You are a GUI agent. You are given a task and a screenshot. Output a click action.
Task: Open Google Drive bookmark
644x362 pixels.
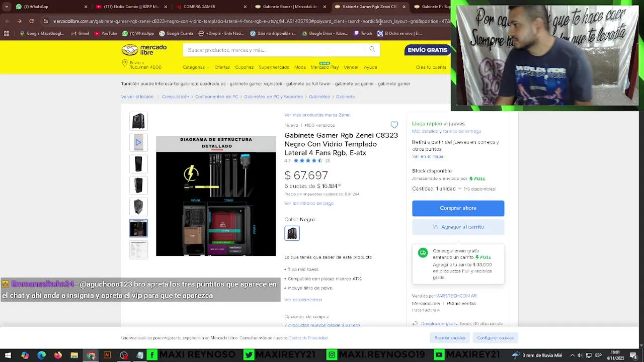point(325,34)
